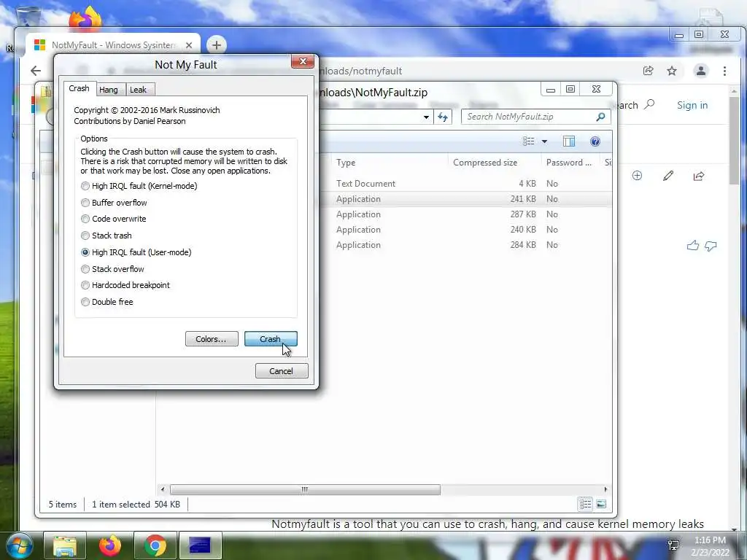Close the NotMyFault browser tab
This screenshot has height=560, width=747.
pyautogui.click(x=189, y=45)
